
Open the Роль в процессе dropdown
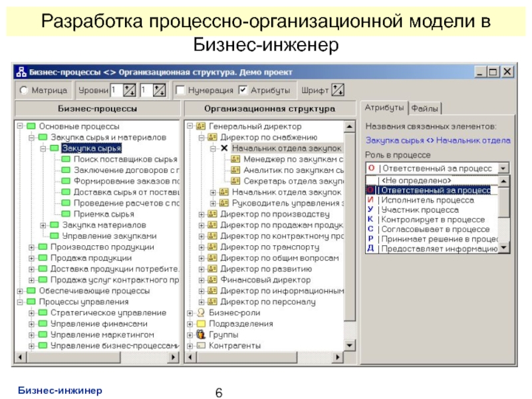503,168
